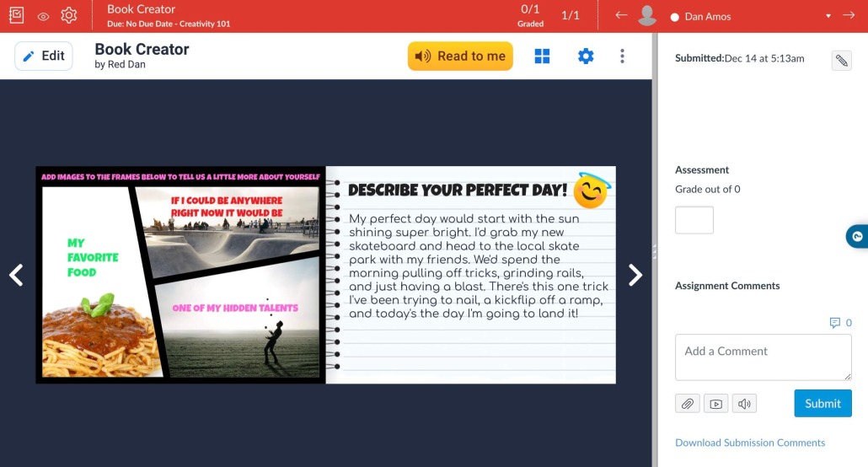Open SpeedGrader settings gear in red header
Viewport: 868px width, 467px height.
pos(68,15)
